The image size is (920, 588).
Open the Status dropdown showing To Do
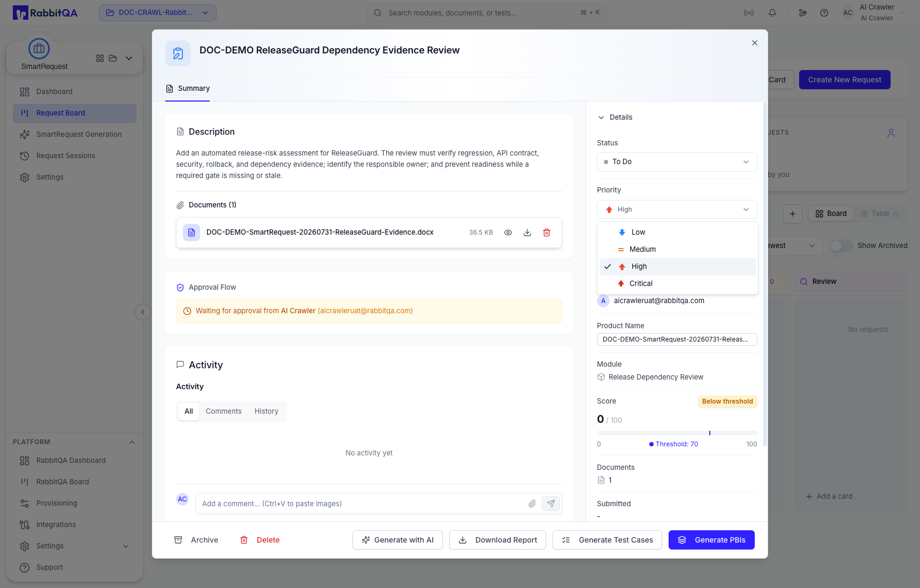click(x=677, y=162)
